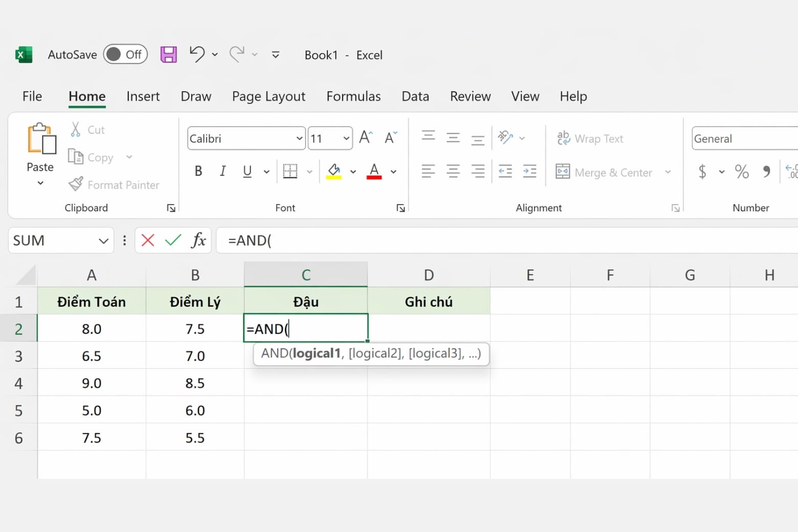
Task: Click the Decrease Font Size icon
Action: click(x=391, y=138)
